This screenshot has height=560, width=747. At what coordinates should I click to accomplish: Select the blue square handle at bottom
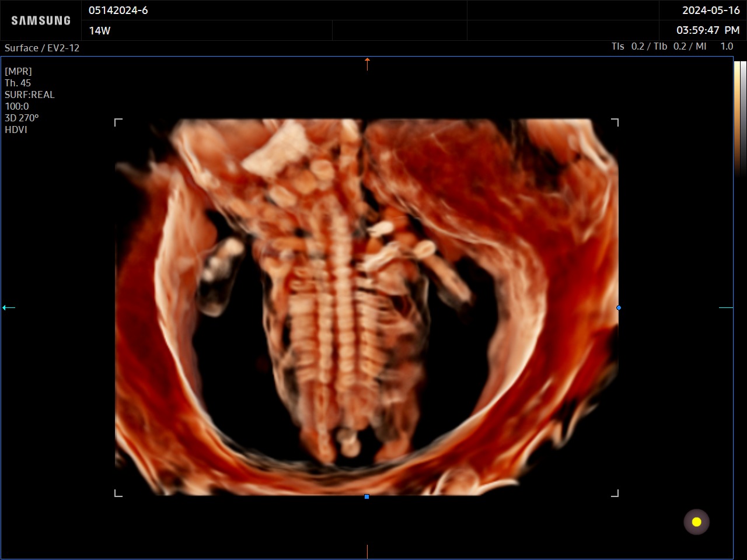click(366, 496)
